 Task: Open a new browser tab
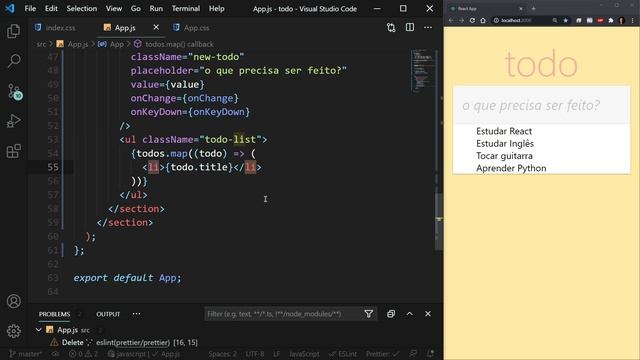(x=533, y=9)
